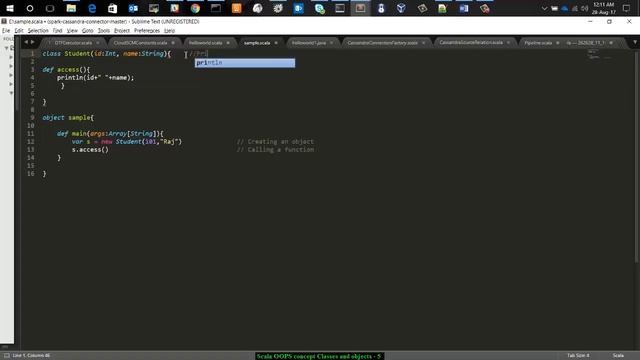640x360 pixels.
Task: Close the helloworld.scala tab
Action: (228, 43)
